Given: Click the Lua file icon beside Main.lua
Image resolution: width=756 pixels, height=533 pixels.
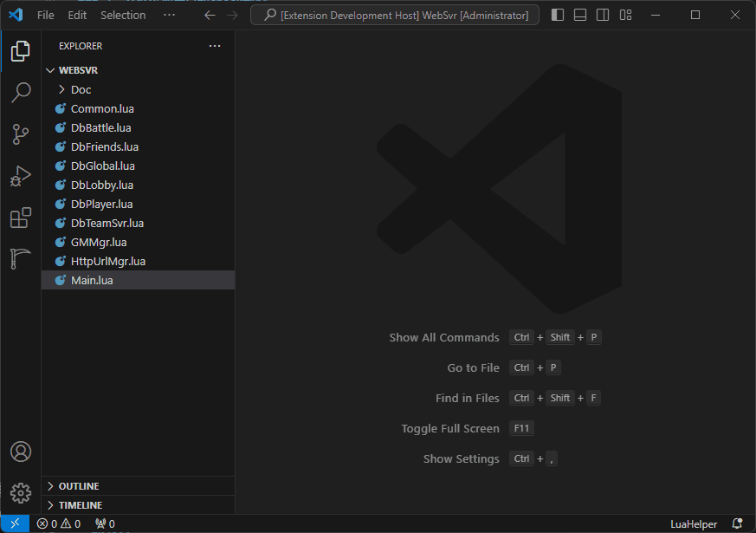Looking at the screenshot, I should click(x=61, y=280).
